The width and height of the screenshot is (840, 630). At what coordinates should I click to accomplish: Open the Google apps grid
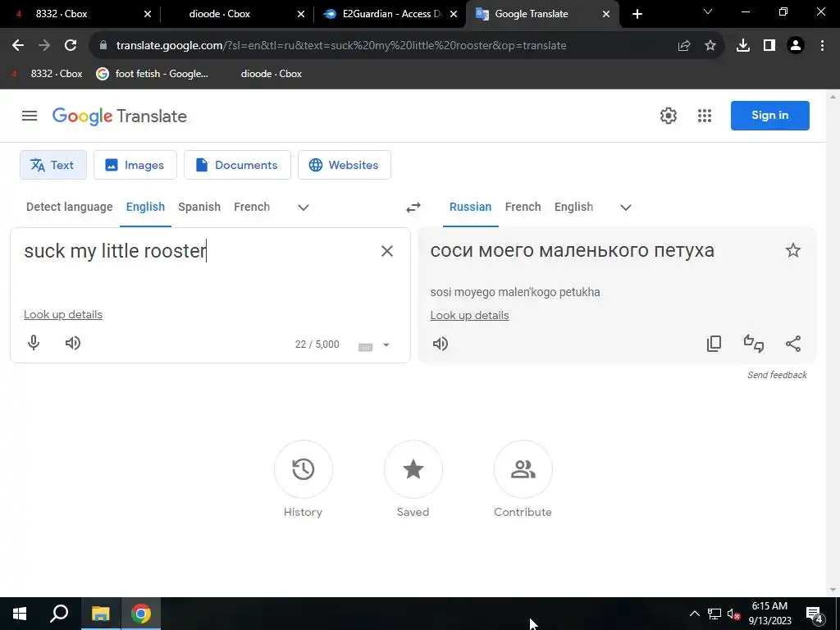coord(705,116)
